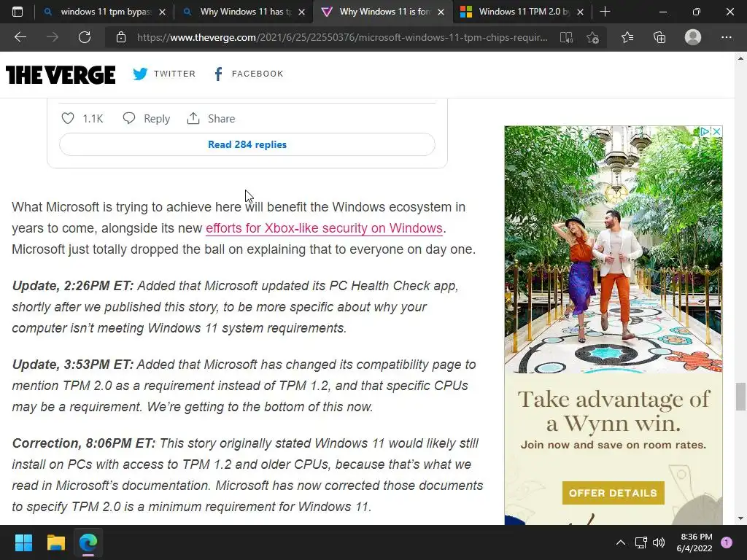Image resolution: width=747 pixels, height=560 pixels.
Task: Click 'Update, 2:26PM ET:' text
Action: 73,286
